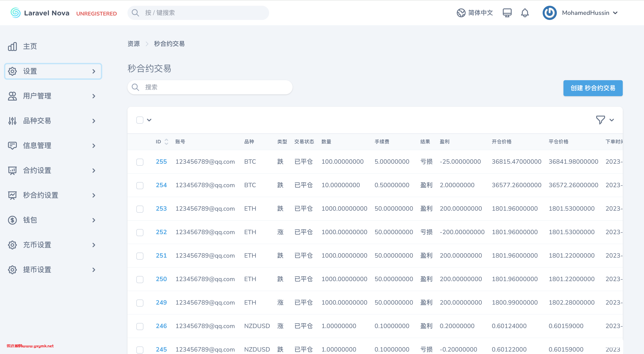Check the checkbox for row 255
The height and width of the screenshot is (354, 644).
(x=140, y=162)
